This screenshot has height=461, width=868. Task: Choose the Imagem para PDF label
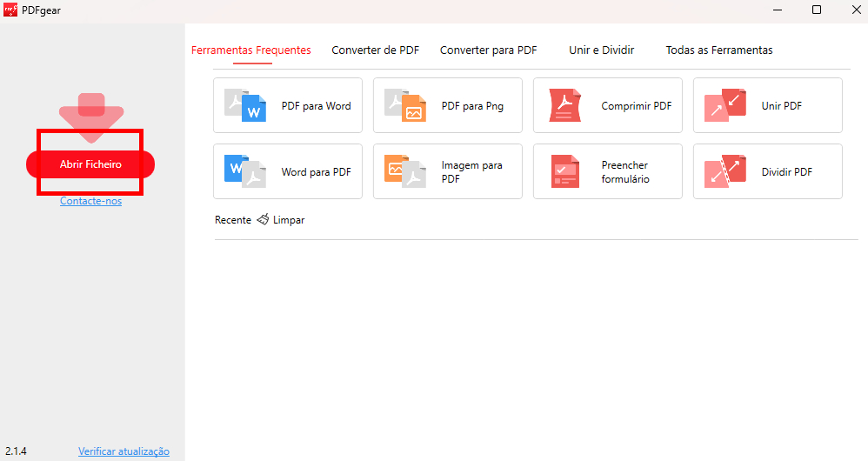(471, 171)
